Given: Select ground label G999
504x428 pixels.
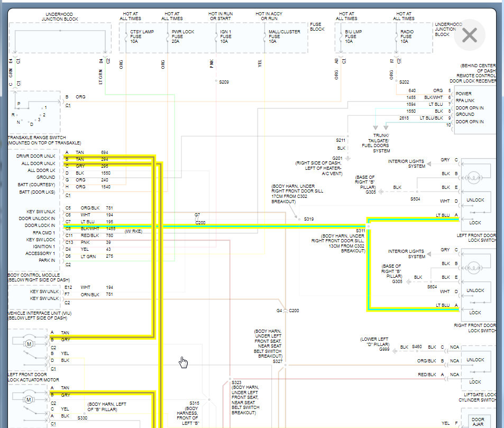Looking at the screenshot, I should 384,349.
